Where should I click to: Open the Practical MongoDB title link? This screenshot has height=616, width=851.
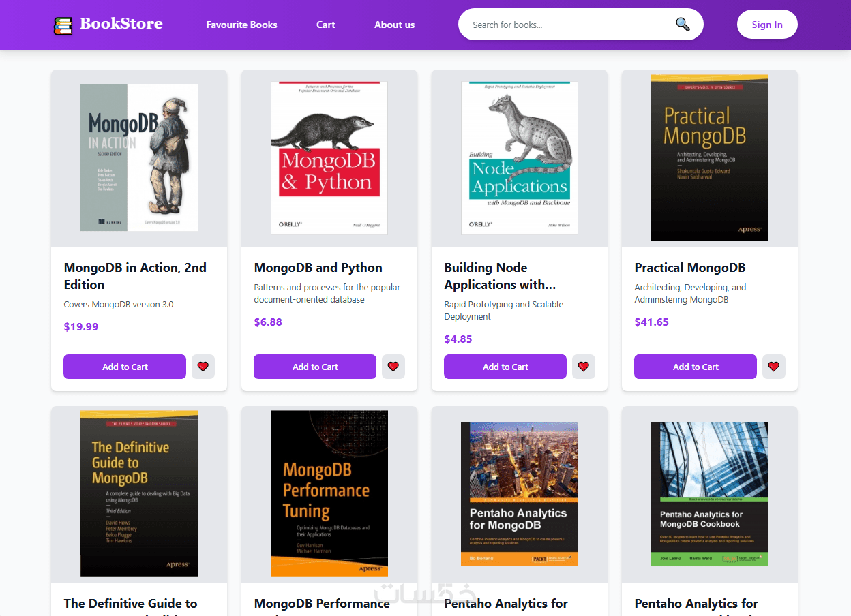[690, 268]
